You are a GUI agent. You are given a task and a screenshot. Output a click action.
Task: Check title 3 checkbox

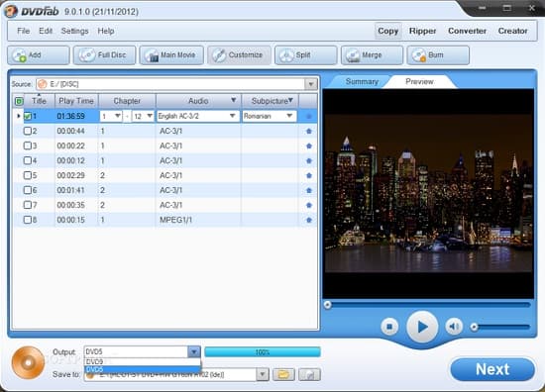pyautogui.click(x=27, y=146)
